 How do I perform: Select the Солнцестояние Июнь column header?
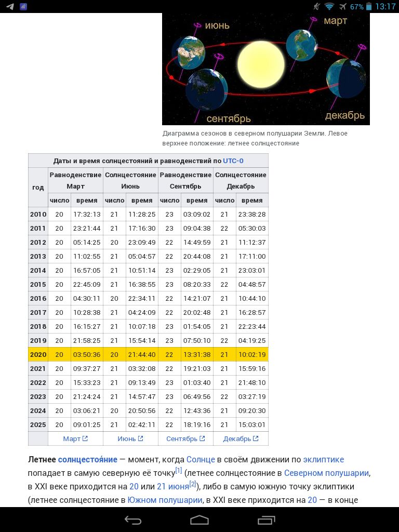click(130, 180)
